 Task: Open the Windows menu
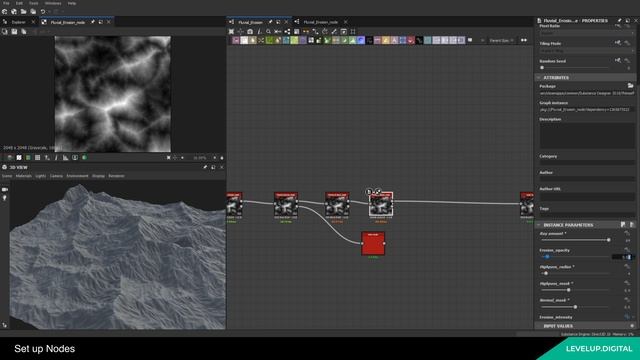coord(53,3)
